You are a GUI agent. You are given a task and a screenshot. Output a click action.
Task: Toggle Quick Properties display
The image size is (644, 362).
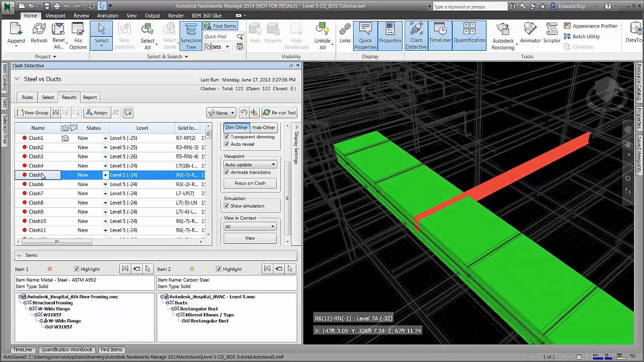tap(365, 35)
